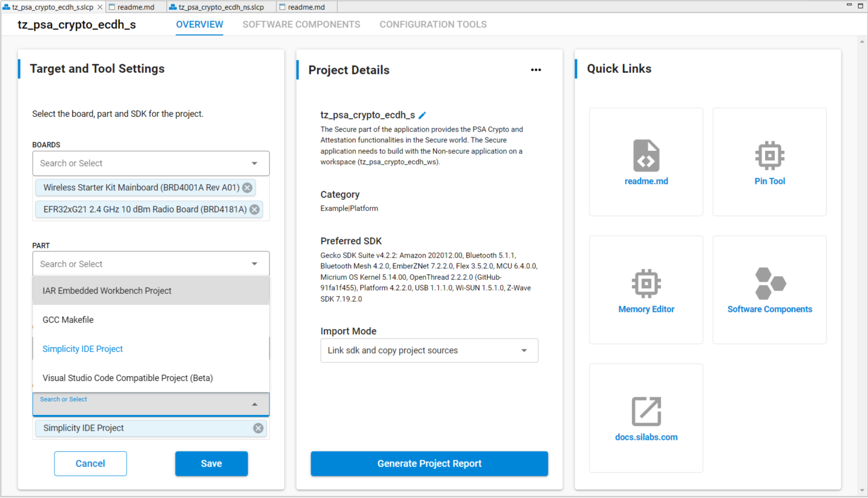
Task: Open the tz_psa_crypto_ecdh_ns.slcp editor tab
Action: 221,7
